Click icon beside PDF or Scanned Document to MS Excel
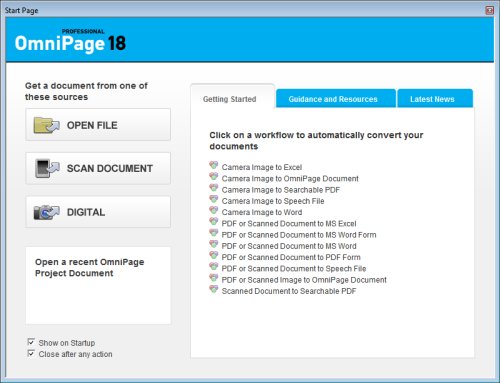Image resolution: width=500 pixels, height=383 pixels. (213, 222)
